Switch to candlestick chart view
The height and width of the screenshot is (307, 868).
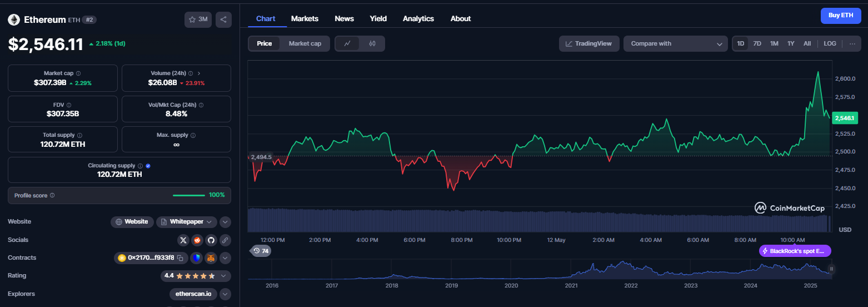click(372, 43)
